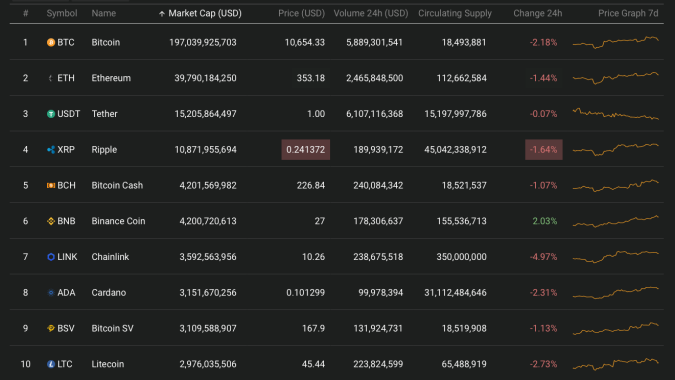The height and width of the screenshot is (380, 675).
Task: Click the Binance Coin BNB icon
Action: click(51, 221)
